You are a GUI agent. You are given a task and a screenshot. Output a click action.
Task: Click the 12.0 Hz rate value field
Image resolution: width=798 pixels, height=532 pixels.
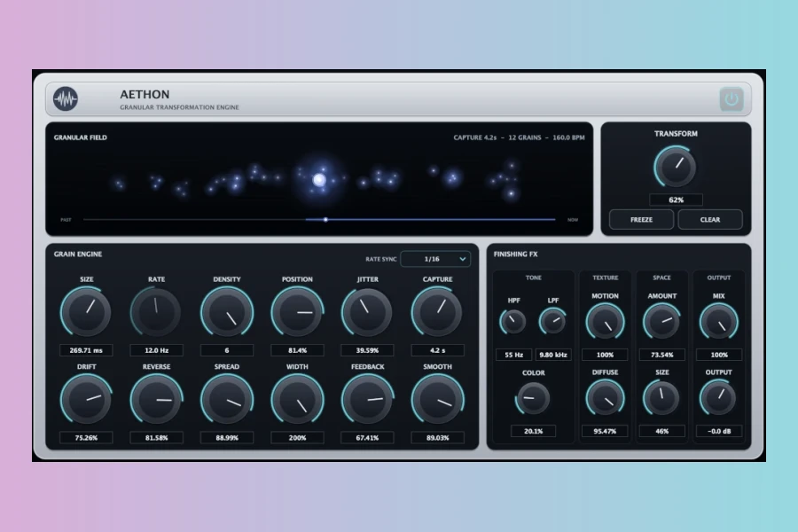coord(156,350)
